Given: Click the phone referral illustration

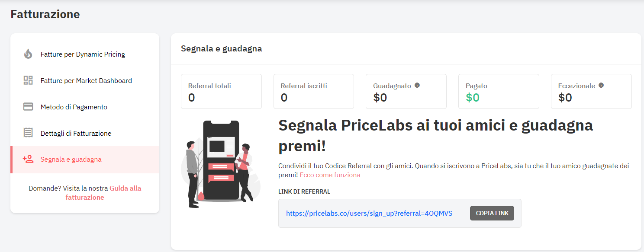Looking at the screenshot, I should [x=221, y=164].
